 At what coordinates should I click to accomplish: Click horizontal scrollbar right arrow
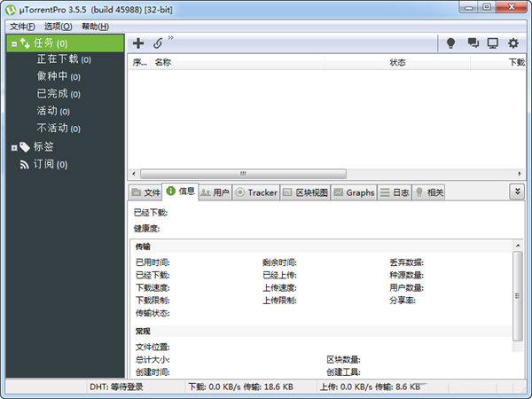pos(520,174)
